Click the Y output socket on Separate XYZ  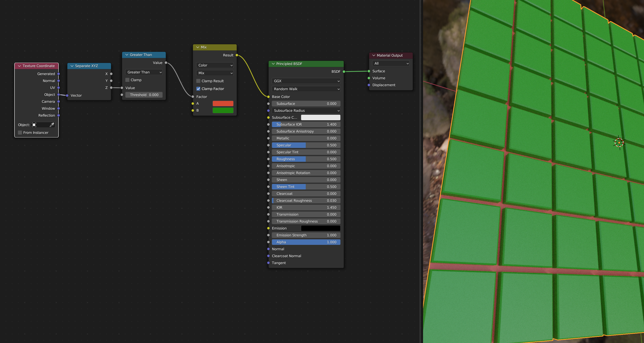tap(111, 80)
